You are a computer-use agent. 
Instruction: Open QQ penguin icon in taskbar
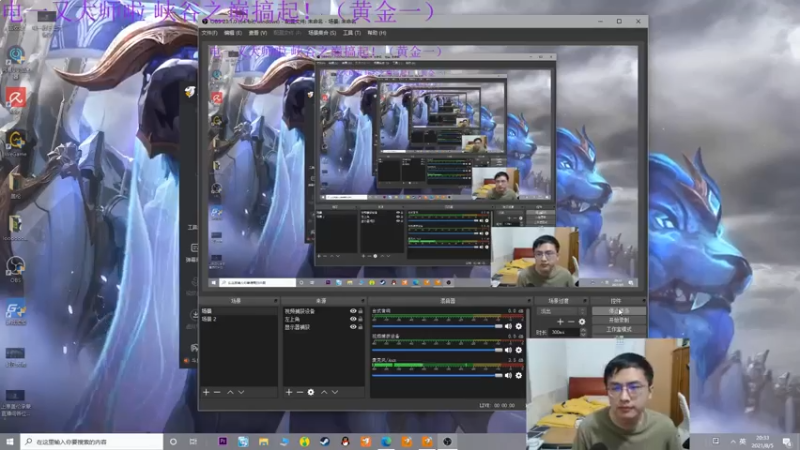click(345, 442)
